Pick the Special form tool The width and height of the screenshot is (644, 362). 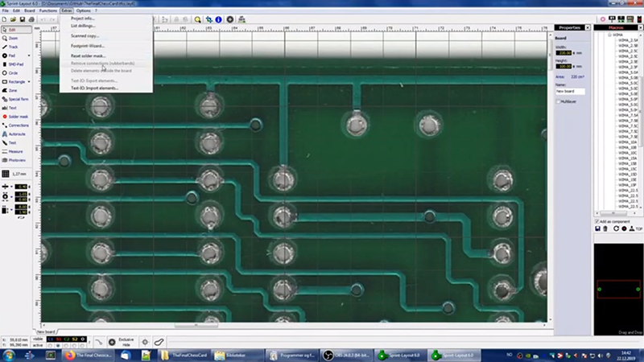tap(16, 99)
